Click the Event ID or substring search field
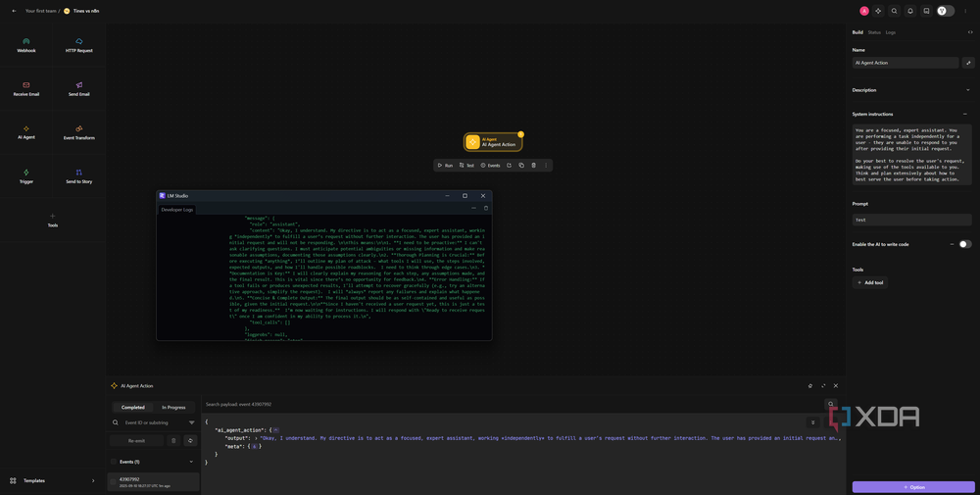980x495 pixels. [154, 422]
